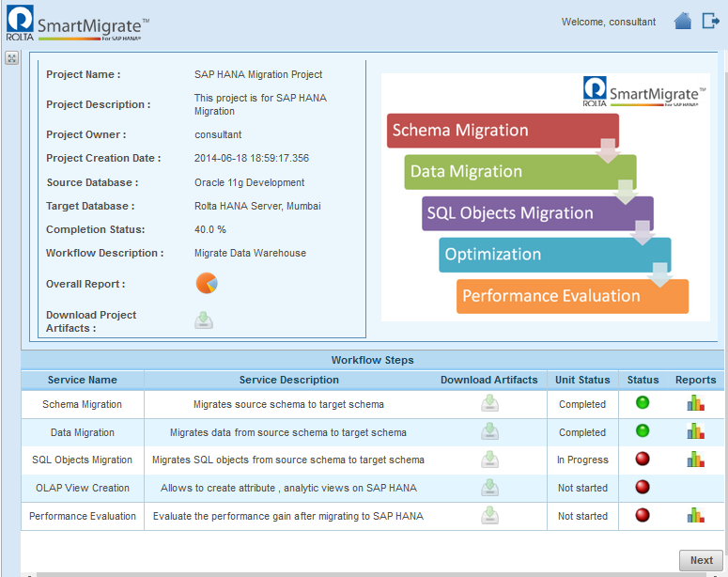Download artifacts for OLAP View Creation
The image size is (728, 577).
[489, 488]
